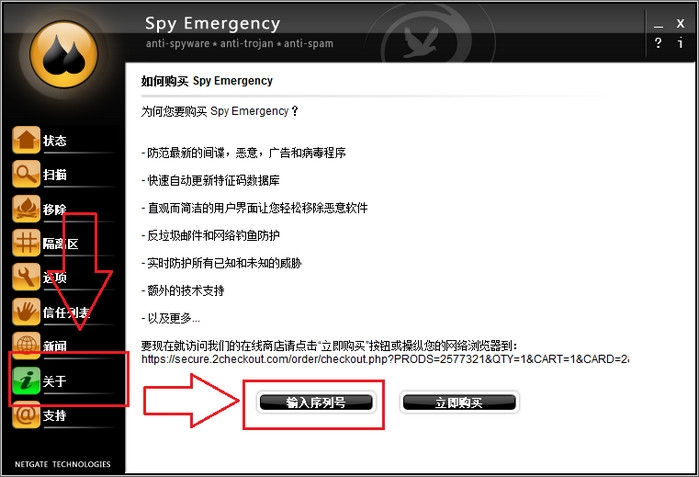This screenshot has height=477, width=699.
Task: Click the 立即购买 button
Action: pyautogui.click(x=459, y=403)
